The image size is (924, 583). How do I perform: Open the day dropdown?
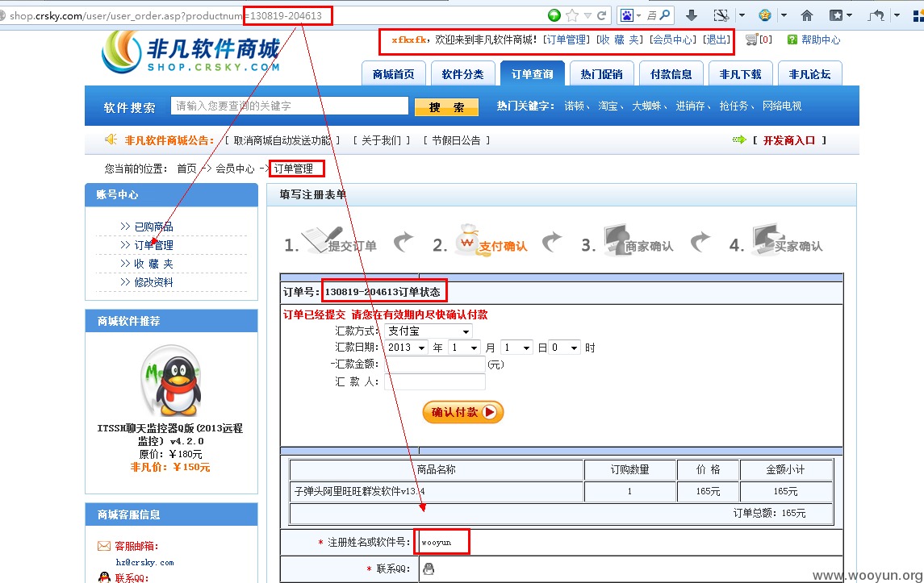[516, 348]
